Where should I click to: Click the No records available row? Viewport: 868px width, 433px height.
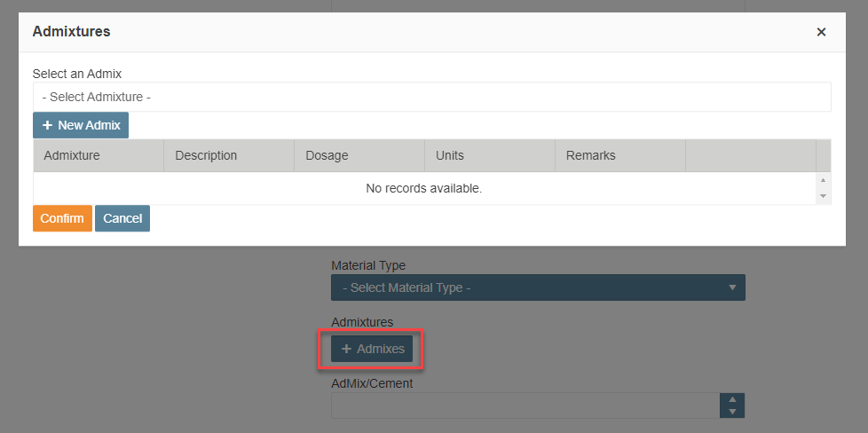click(424, 188)
